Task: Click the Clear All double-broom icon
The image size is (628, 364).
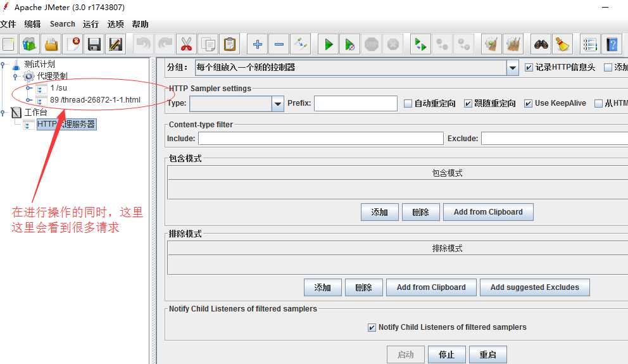Action: [513, 44]
